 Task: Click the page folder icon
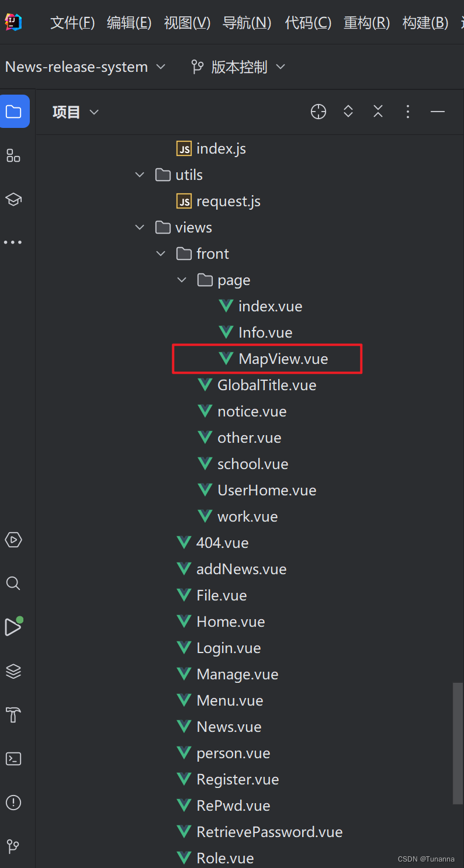[205, 280]
